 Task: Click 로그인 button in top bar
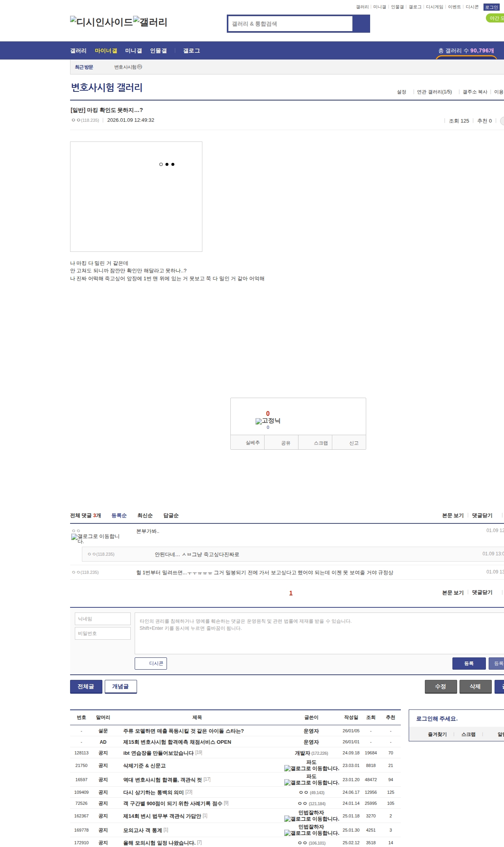click(x=491, y=7)
